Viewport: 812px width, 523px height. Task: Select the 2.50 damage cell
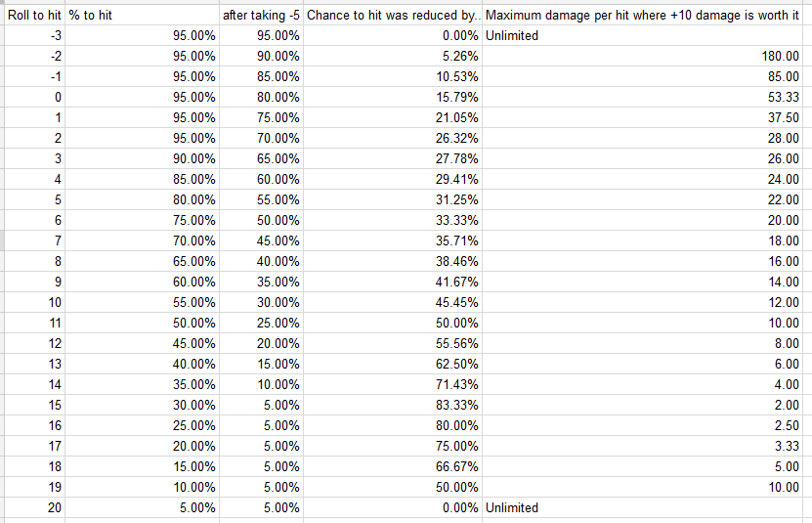642,425
